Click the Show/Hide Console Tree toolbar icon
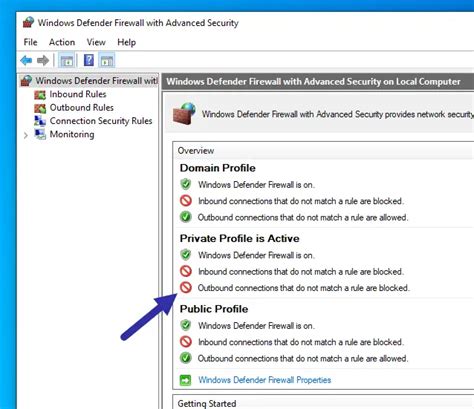 click(x=67, y=61)
